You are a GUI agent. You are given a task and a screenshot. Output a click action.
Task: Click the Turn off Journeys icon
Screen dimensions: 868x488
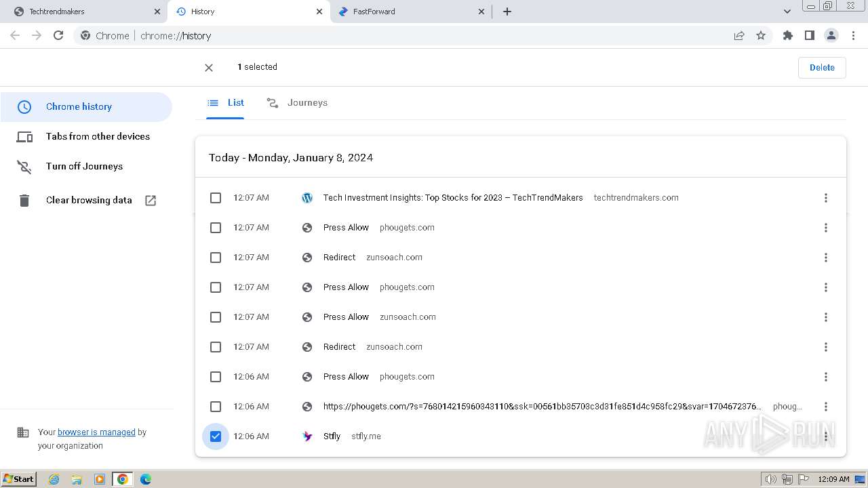(24, 167)
